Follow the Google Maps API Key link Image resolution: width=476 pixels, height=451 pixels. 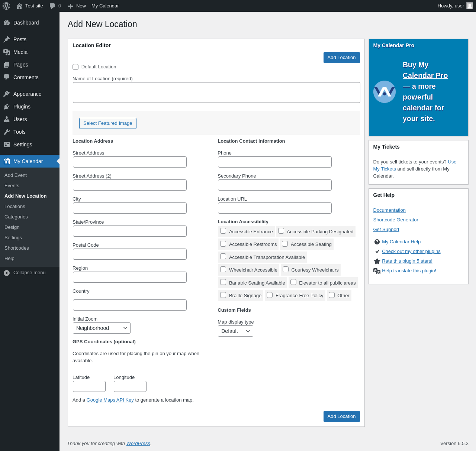(x=110, y=400)
